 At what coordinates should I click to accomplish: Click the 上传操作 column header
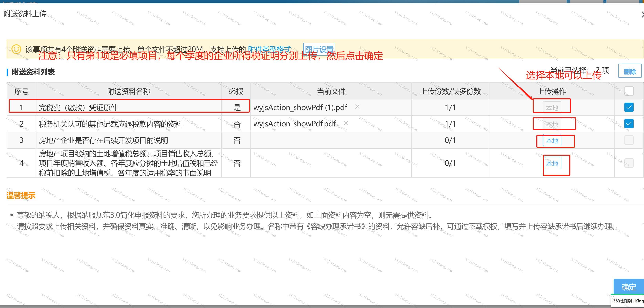pyautogui.click(x=552, y=91)
